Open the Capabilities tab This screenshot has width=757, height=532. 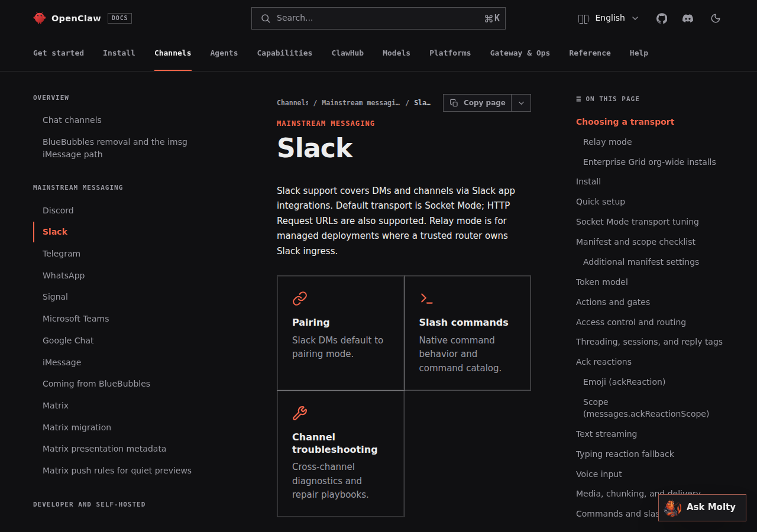[284, 53]
